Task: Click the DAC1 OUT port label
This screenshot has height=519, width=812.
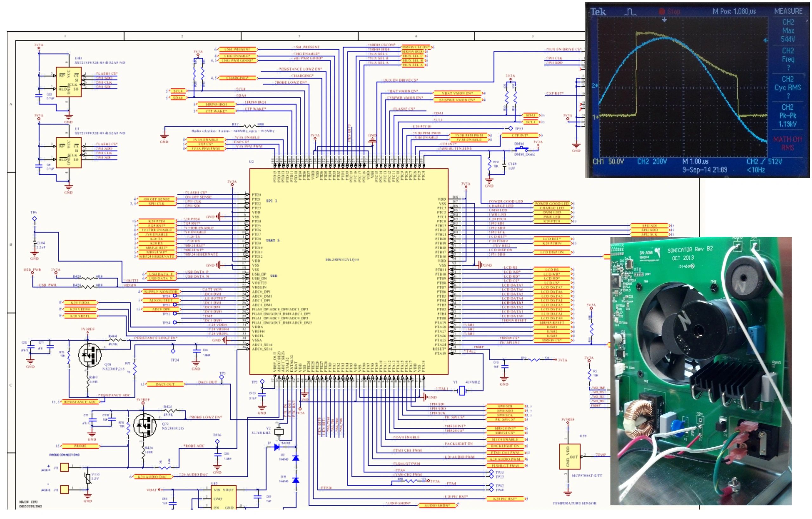Action: [165, 384]
